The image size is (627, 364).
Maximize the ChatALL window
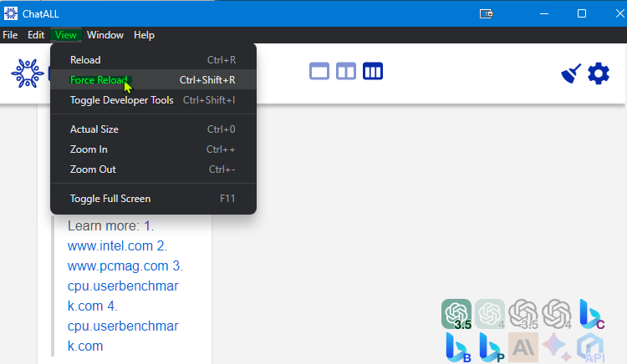[x=582, y=13]
